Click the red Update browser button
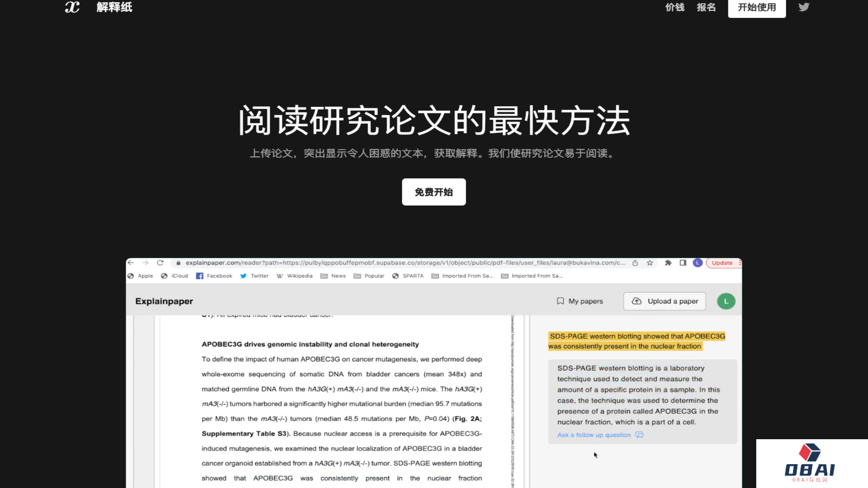This screenshot has width=868, height=488. coord(723,262)
